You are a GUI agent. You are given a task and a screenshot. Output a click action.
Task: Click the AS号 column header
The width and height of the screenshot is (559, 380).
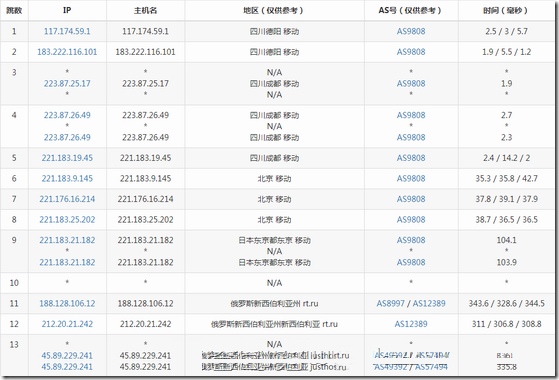pos(410,11)
